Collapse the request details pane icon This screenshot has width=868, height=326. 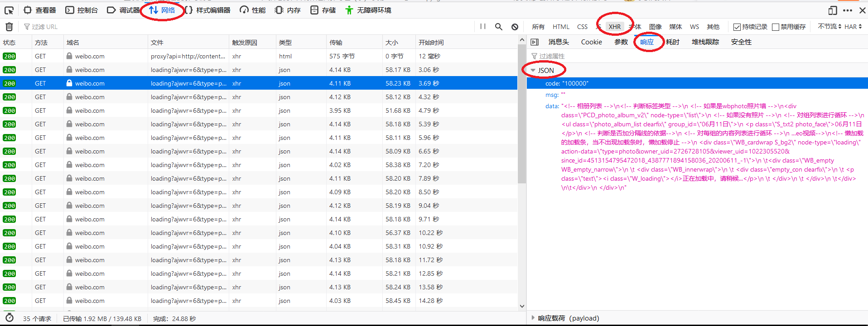click(535, 42)
